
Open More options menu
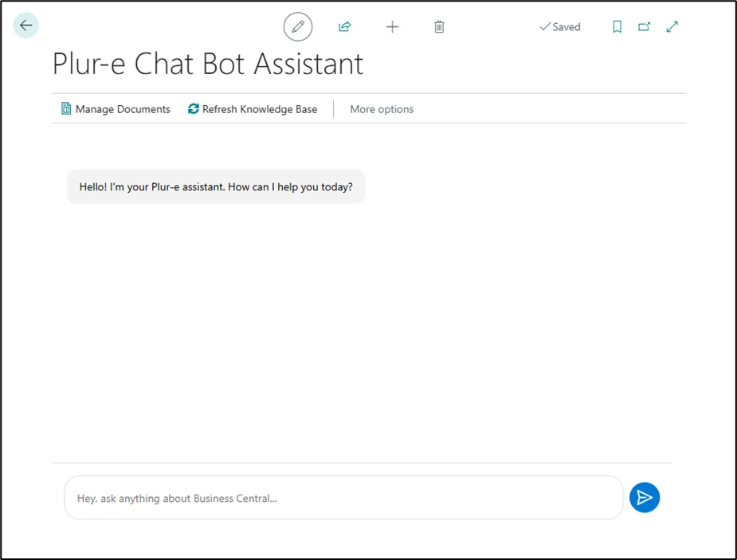click(x=382, y=109)
